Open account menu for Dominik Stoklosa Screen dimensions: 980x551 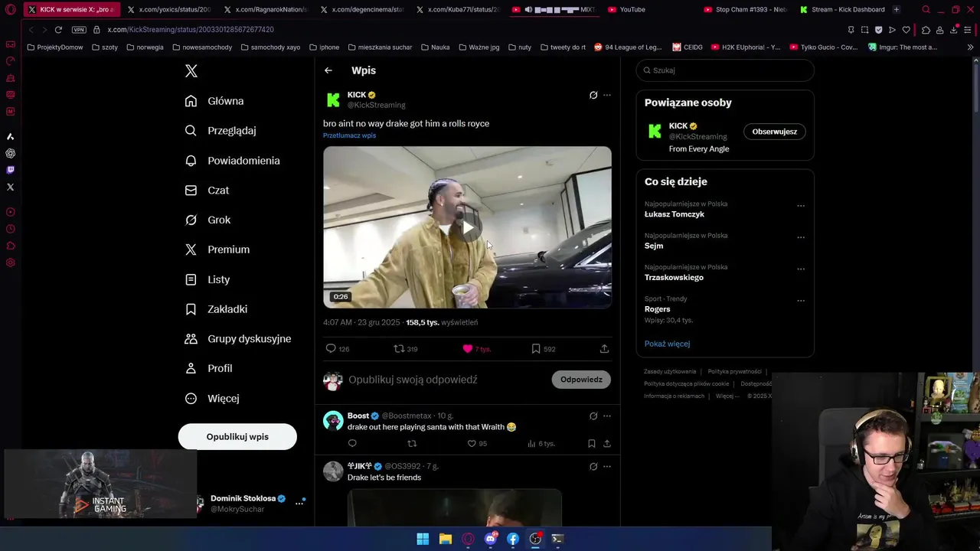pyautogui.click(x=299, y=503)
